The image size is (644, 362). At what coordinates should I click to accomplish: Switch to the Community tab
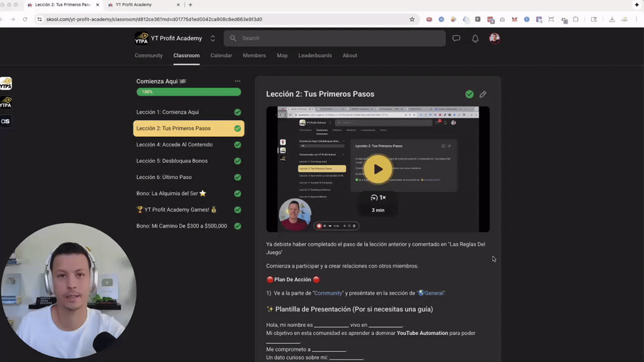(x=148, y=55)
